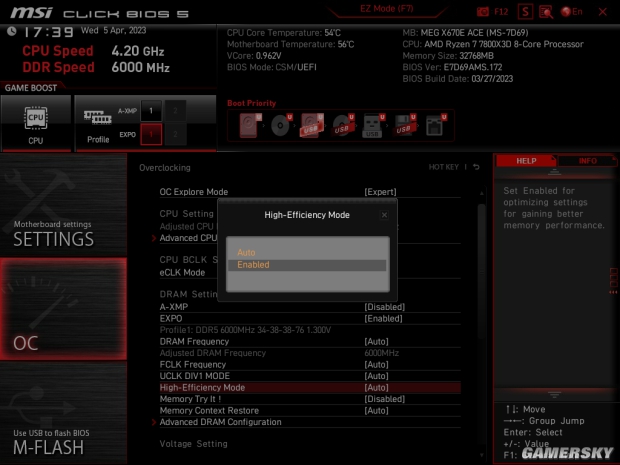Select the USB hard disk boot icon

click(312, 125)
